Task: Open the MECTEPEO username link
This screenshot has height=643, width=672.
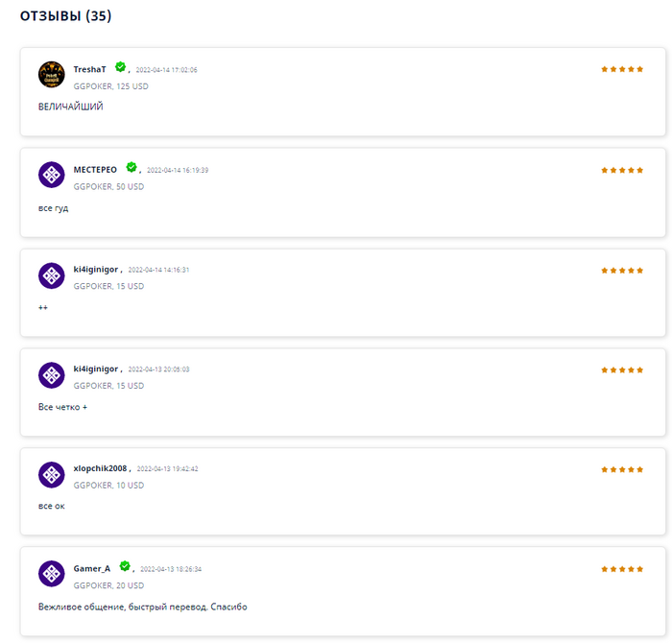Action: click(x=95, y=170)
